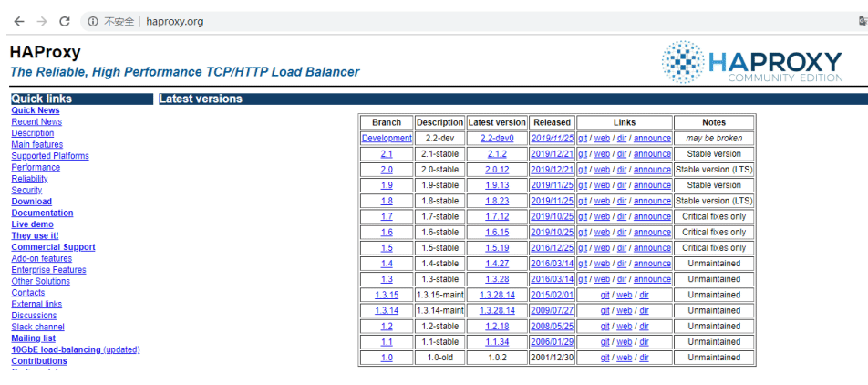Click the site info not-secure icon
The image size is (868, 385).
(x=92, y=22)
